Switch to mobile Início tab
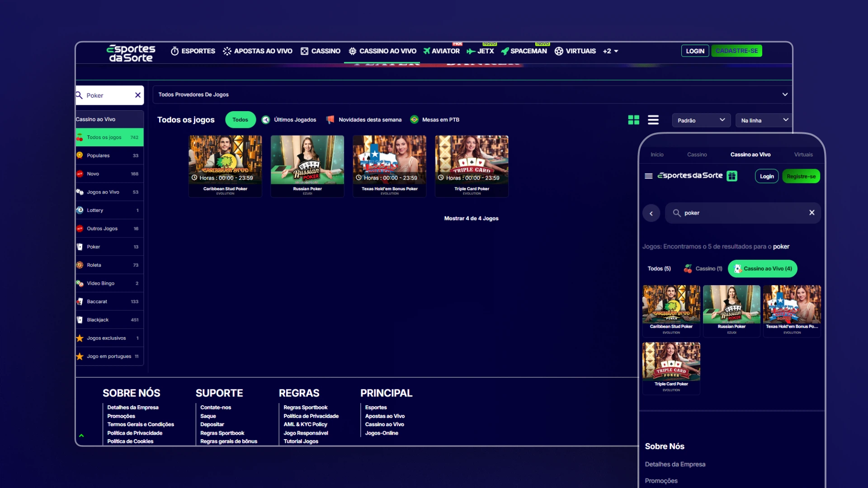Viewport: 868px width, 488px height. [x=657, y=155]
